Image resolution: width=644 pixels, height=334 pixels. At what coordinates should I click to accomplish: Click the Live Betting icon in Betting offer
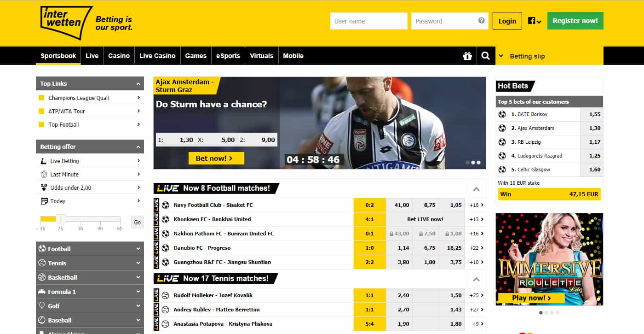click(x=44, y=161)
